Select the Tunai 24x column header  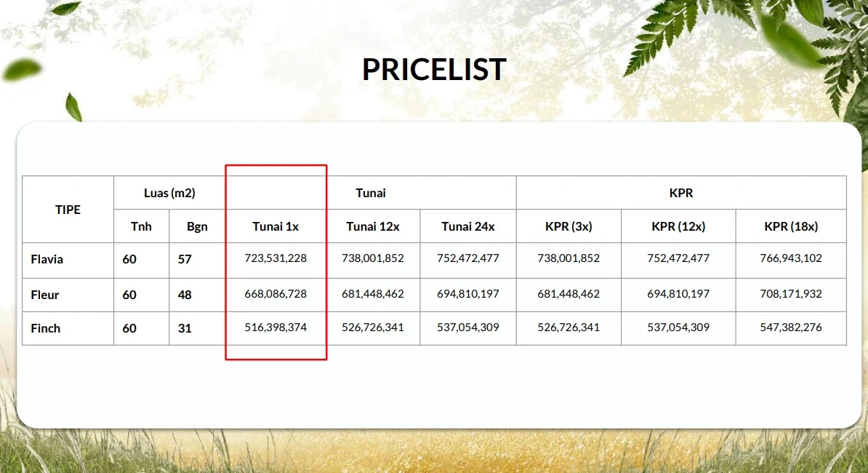click(x=468, y=226)
